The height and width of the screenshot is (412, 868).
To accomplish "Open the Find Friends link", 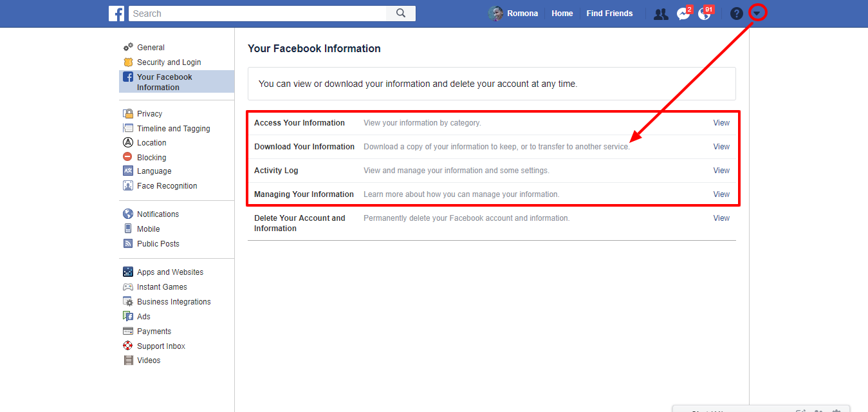I will pyautogui.click(x=609, y=14).
